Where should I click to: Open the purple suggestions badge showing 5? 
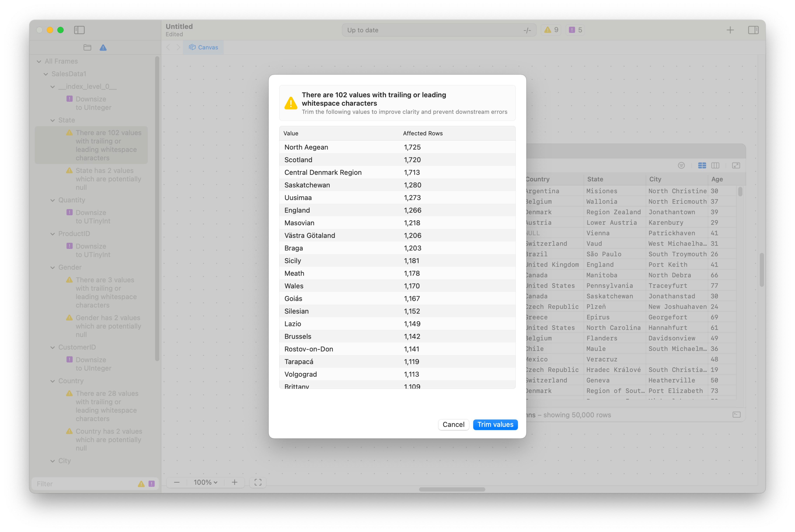[x=575, y=30]
